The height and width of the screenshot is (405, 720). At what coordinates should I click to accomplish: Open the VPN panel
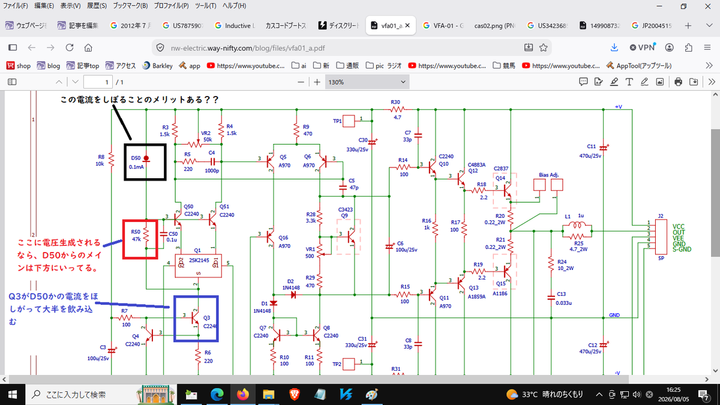tap(642, 47)
